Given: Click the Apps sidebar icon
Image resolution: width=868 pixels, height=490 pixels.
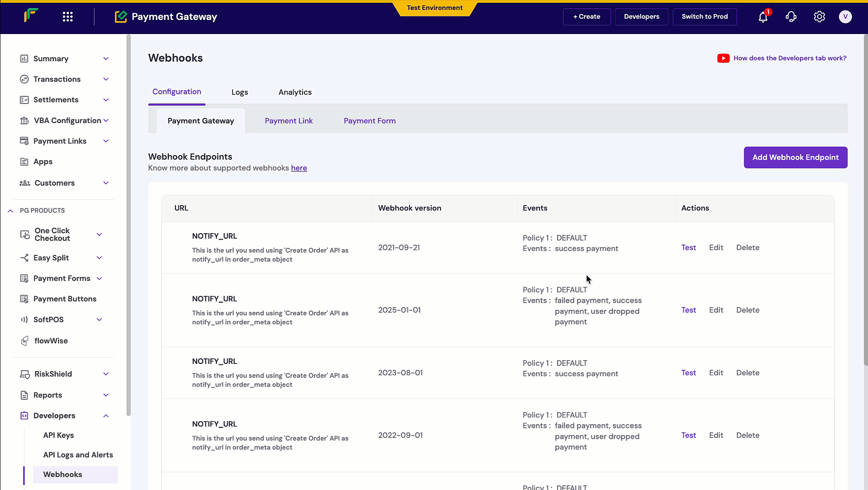Looking at the screenshot, I should pos(24,162).
